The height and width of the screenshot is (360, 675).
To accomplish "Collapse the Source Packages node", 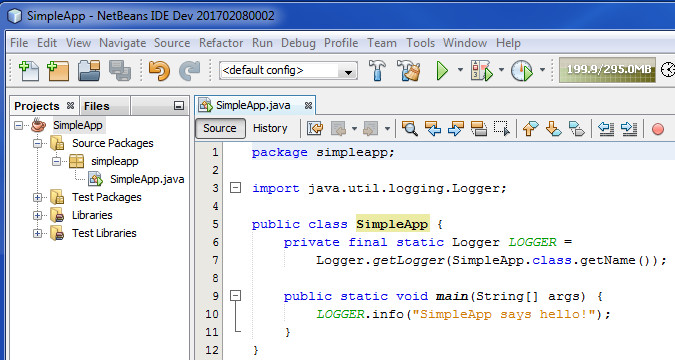I will tap(38, 143).
